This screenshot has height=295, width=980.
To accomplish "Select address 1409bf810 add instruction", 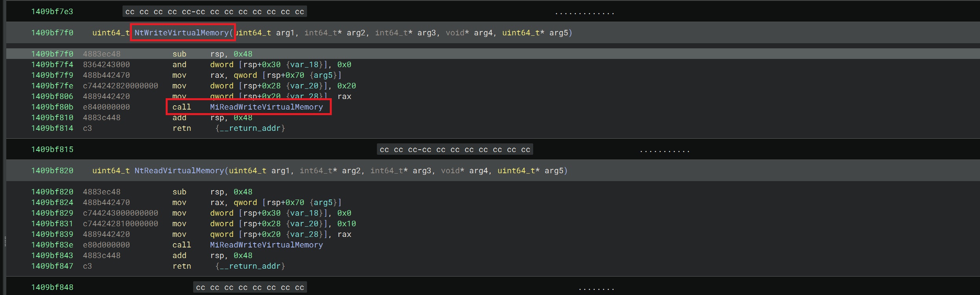I will click(52, 117).
